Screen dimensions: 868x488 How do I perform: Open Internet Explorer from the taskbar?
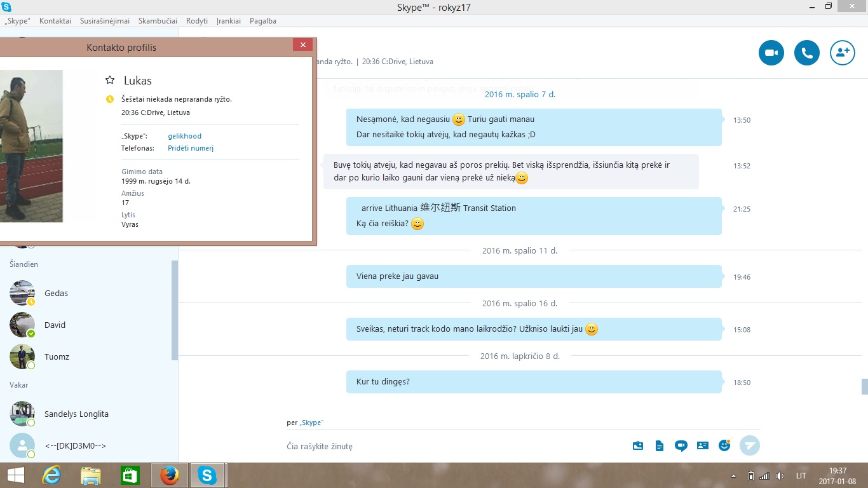pos(51,475)
